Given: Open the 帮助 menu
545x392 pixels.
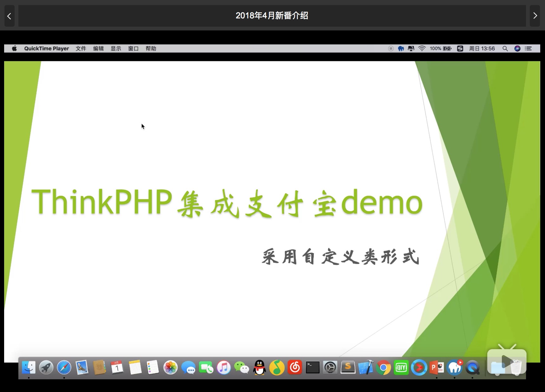Looking at the screenshot, I should (151, 49).
